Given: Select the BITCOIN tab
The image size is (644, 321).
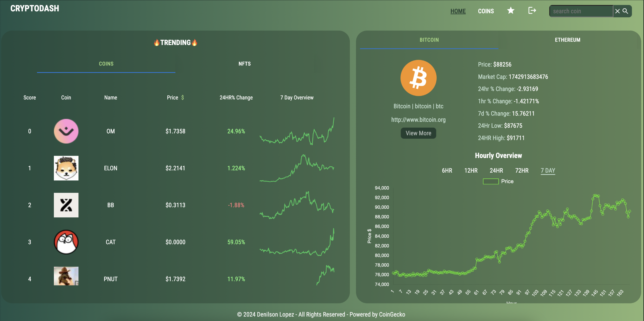Looking at the screenshot, I should (x=429, y=40).
